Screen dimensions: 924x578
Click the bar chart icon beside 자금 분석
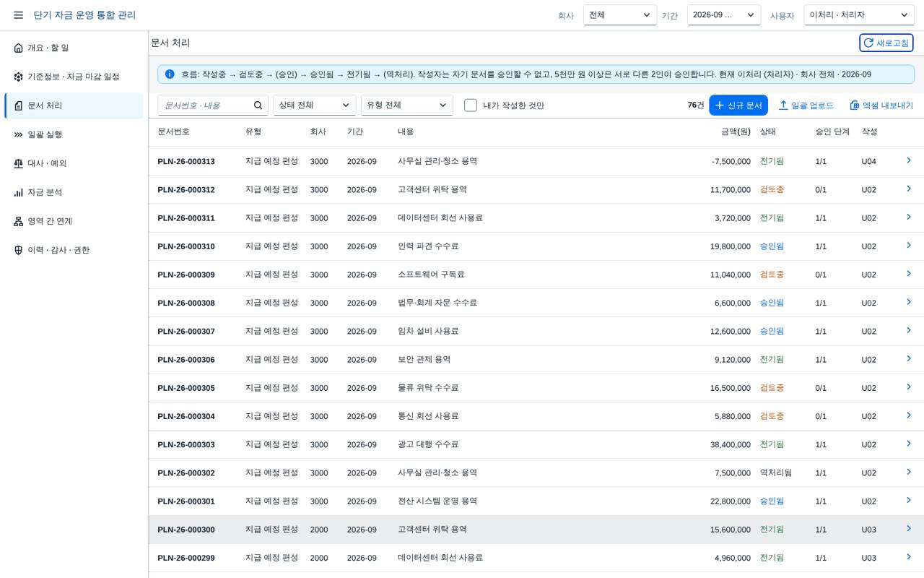[x=19, y=192]
